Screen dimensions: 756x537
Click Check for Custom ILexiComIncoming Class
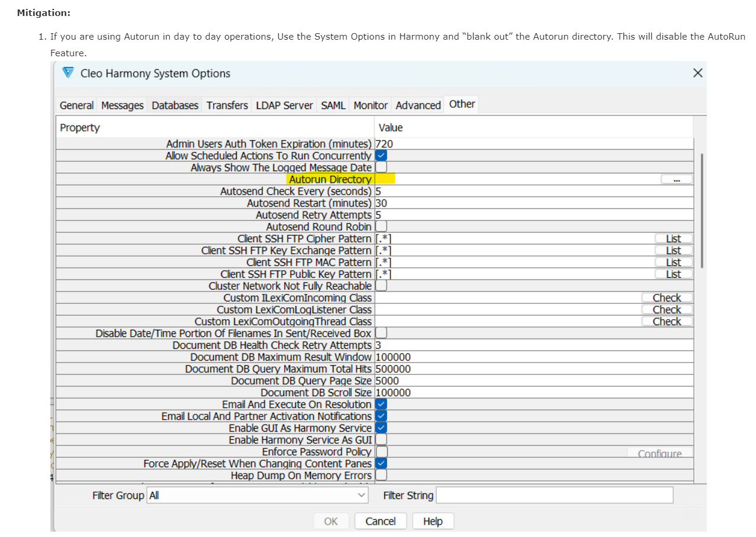click(x=667, y=297)
